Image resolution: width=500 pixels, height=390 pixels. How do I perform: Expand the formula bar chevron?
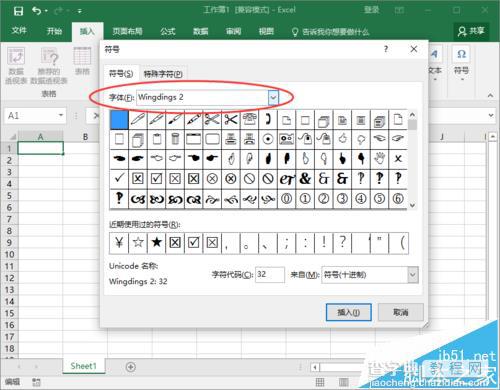(x=491, y=116)
